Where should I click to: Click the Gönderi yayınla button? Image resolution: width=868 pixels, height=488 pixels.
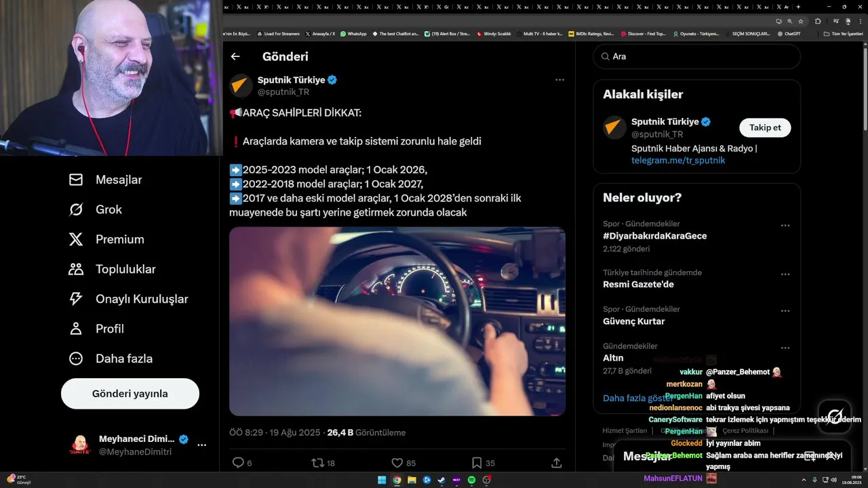tap(130, 394)
